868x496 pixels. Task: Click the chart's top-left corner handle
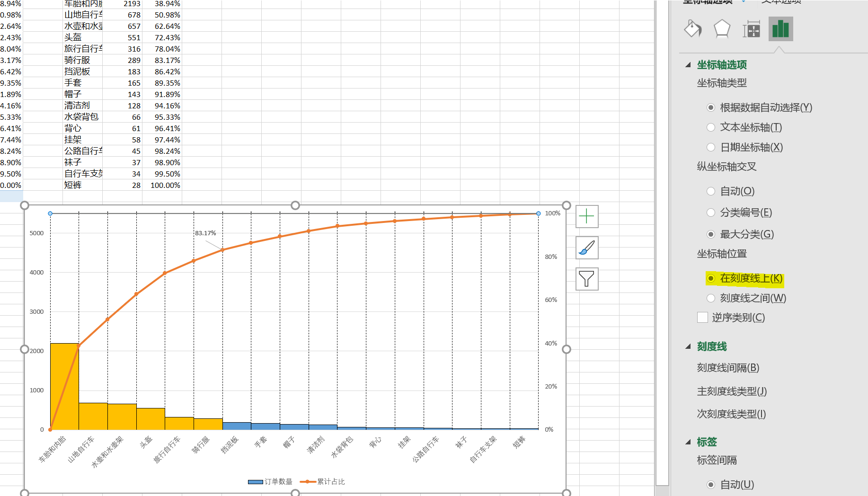pyautogui.click(x=25, y=205)
